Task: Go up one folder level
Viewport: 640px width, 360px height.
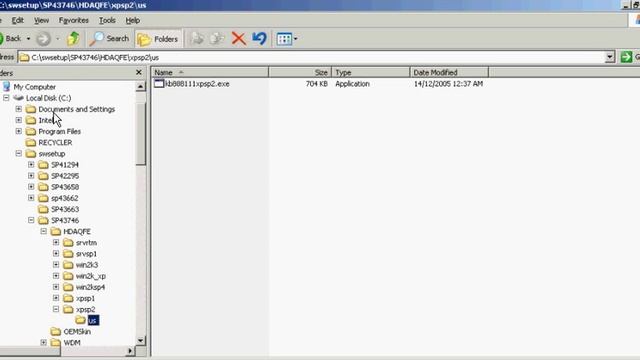Action: point(73,39)
